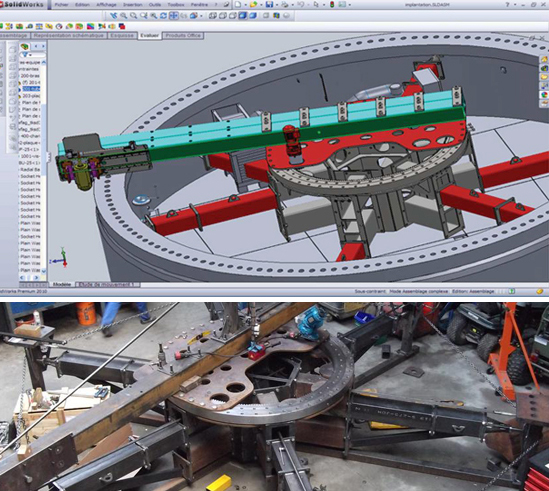Click the multicolor striped Evaluate toolbar icon

(90, 26)
